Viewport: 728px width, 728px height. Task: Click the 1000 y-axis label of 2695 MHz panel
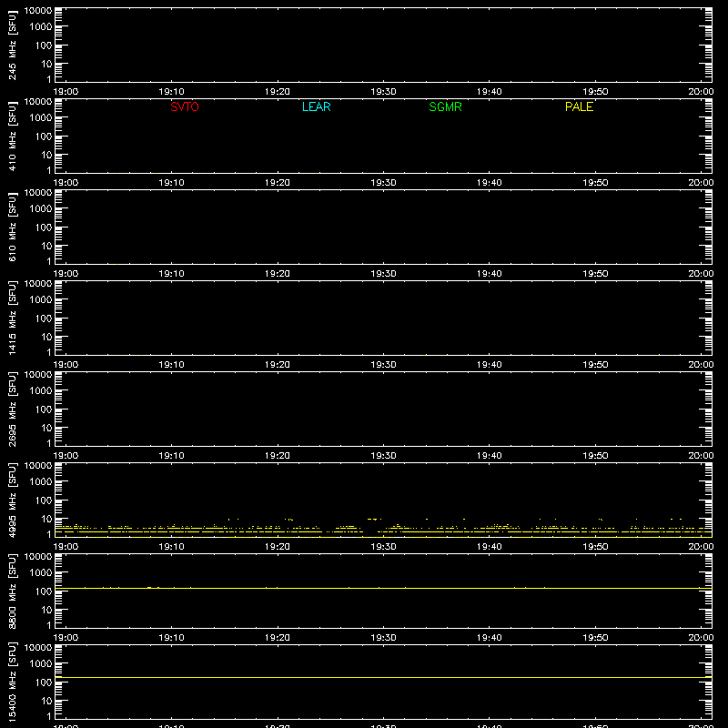point(41,391)
